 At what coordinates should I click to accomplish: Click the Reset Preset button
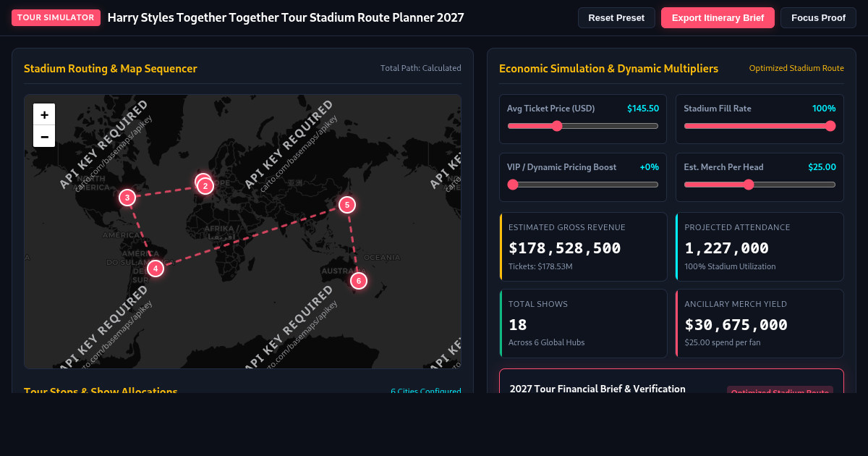coord(616,17)
